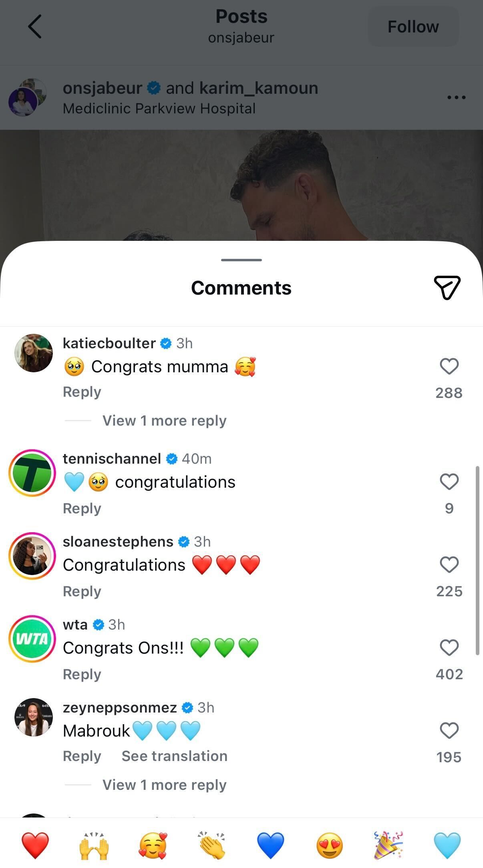This screenshot has height=868, width=483.
Task: Tap the comments sheet drag handle
Action: pos(241,260)
